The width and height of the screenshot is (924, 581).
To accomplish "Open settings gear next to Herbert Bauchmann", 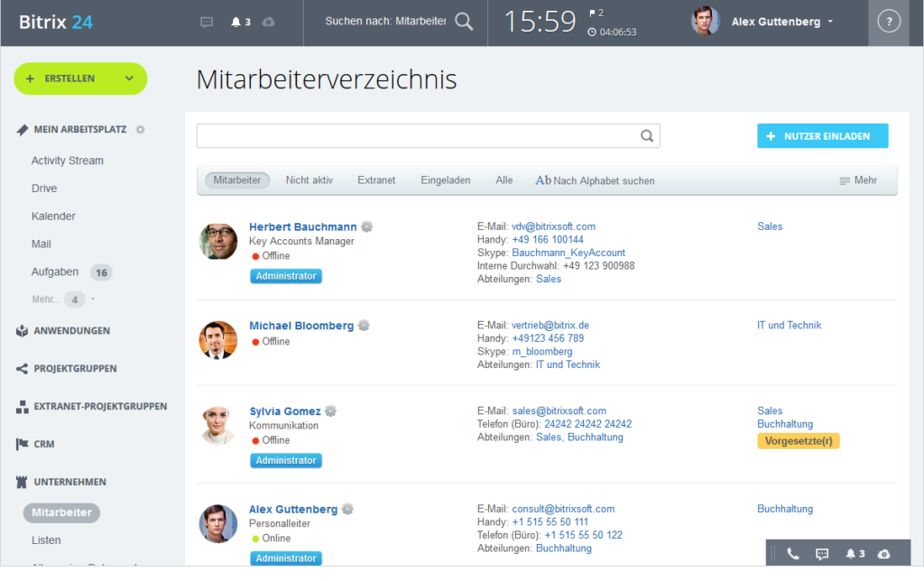I will pyautogui.click(x=367, y=226).
